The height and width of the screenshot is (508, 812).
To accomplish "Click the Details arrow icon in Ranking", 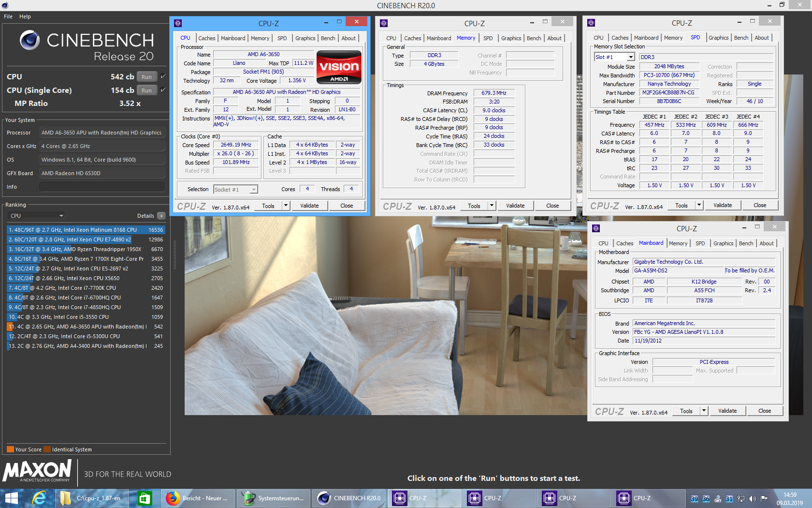I will point(161,216).
